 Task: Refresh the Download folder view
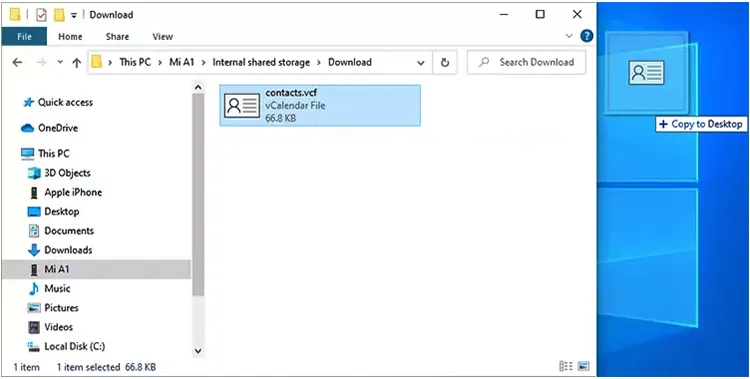(x=445, y=63)
